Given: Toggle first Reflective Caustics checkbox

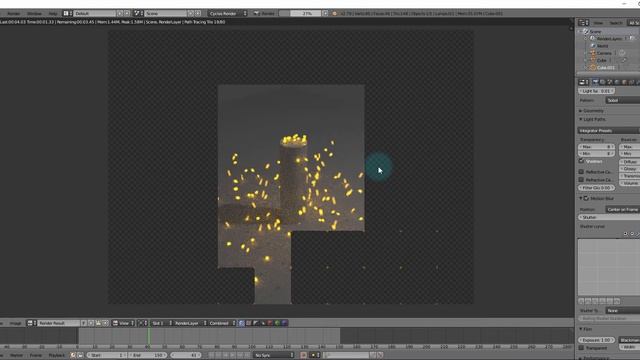Looking at the screenshot, I should coord(581,172).
